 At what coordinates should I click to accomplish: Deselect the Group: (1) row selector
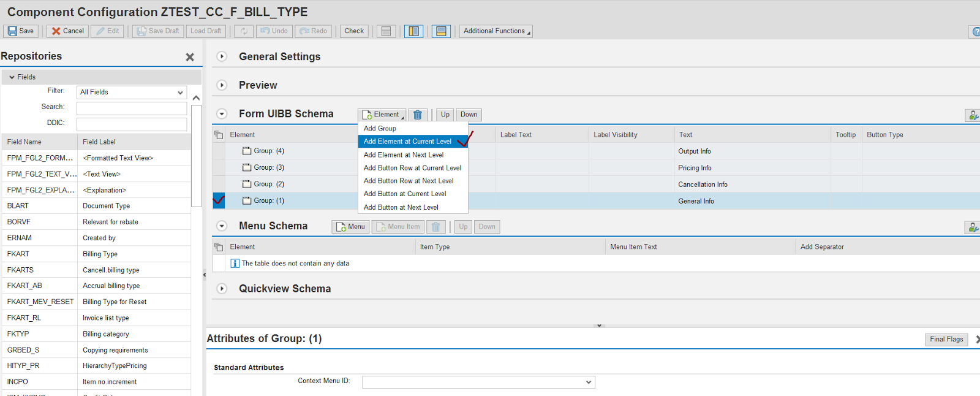219,200
